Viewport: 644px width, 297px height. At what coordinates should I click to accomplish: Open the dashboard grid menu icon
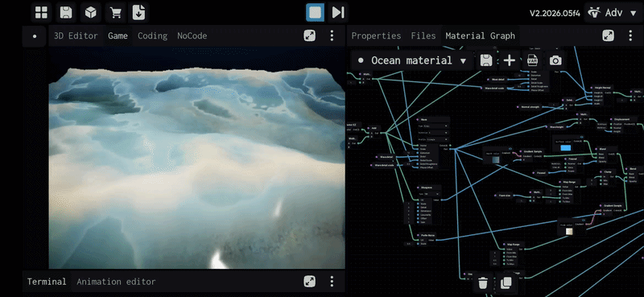tap(41, 12)
